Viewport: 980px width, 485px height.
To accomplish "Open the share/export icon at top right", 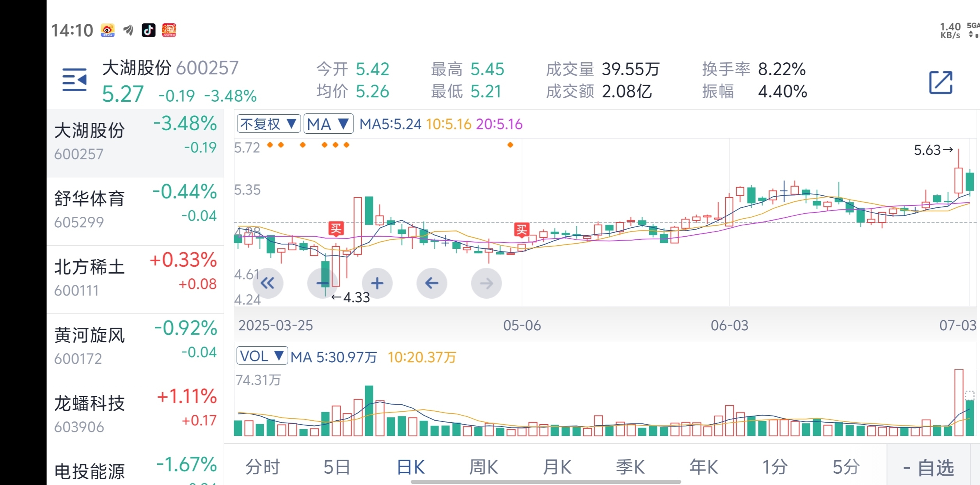I will (x=941, y=82).
